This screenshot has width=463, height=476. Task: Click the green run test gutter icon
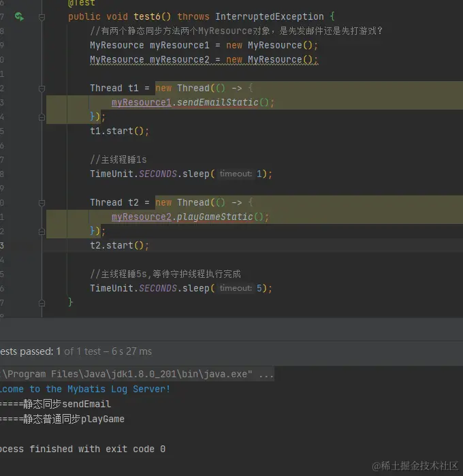tap(19, 16)
